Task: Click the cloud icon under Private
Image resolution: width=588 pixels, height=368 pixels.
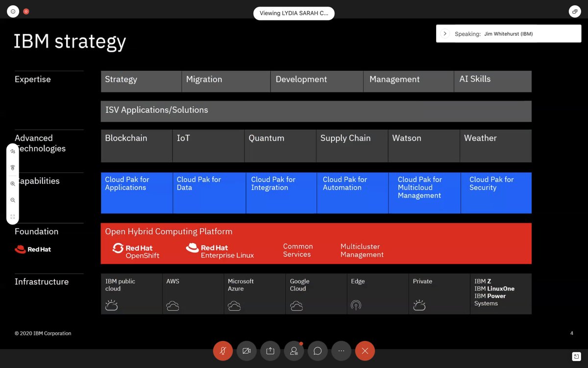Action: click(419, 306)
